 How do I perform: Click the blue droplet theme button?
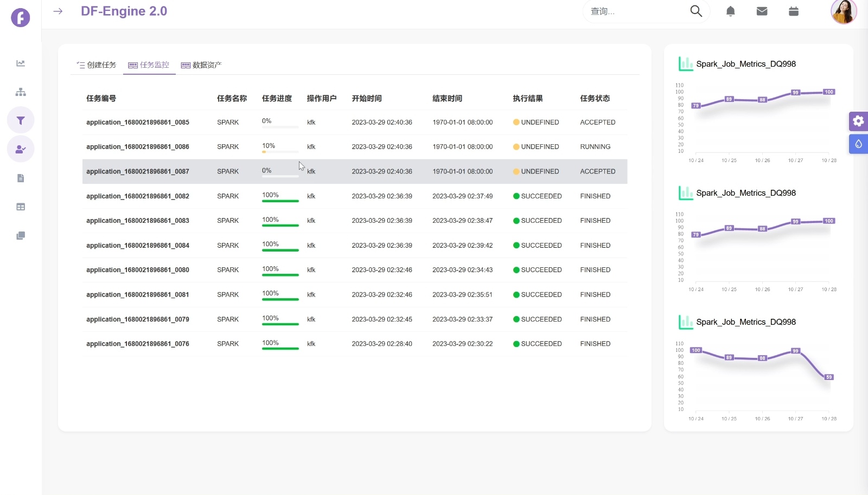[x=858, y=144]
